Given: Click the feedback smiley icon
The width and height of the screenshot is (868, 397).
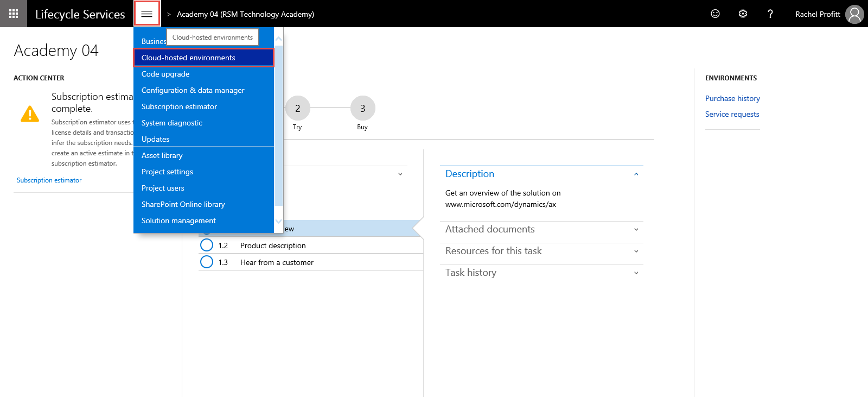Looking at the screenshot, I should pyautogui.click(x=715, y=14).
